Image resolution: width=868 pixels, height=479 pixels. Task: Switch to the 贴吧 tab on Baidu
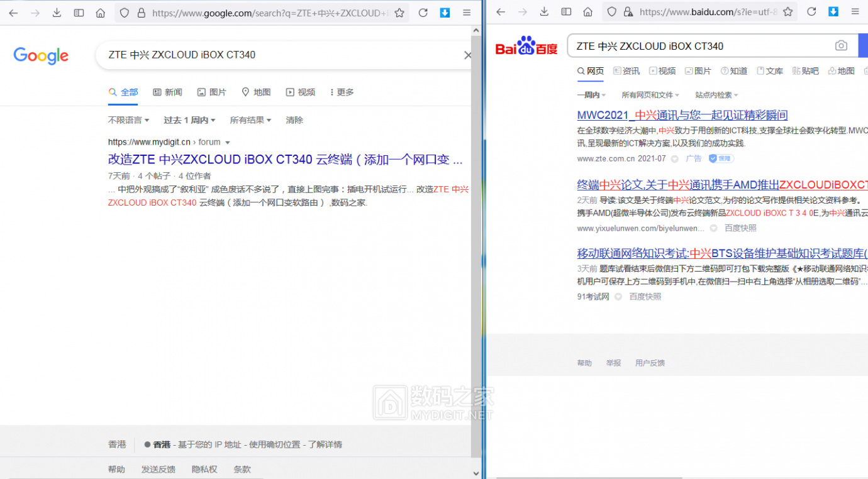tap(806, 71)
